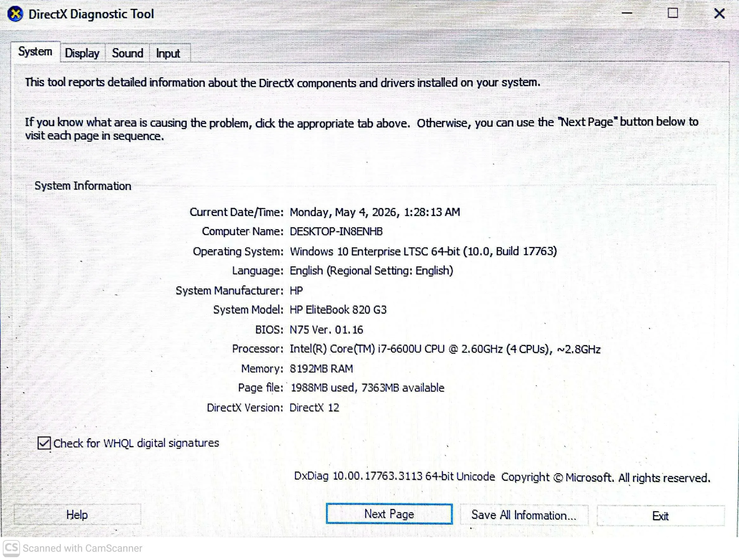Click the 'BIOS:' label
Image resolution: width=739 pixels, height=560 pixels.
point(269,330)
